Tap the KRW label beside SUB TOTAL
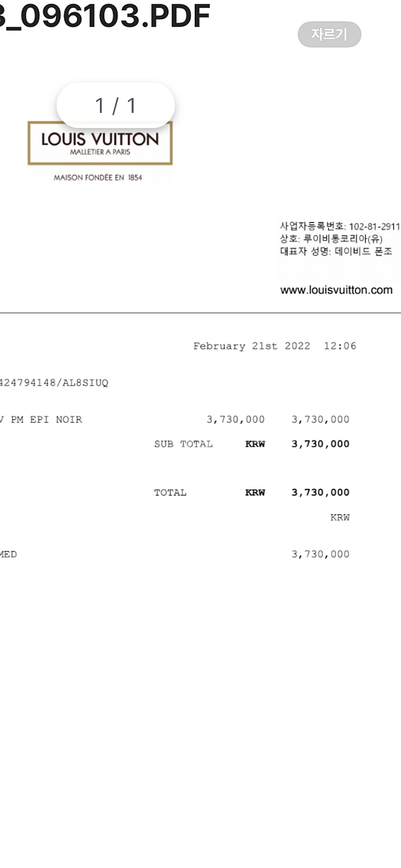 pos(255,444)
